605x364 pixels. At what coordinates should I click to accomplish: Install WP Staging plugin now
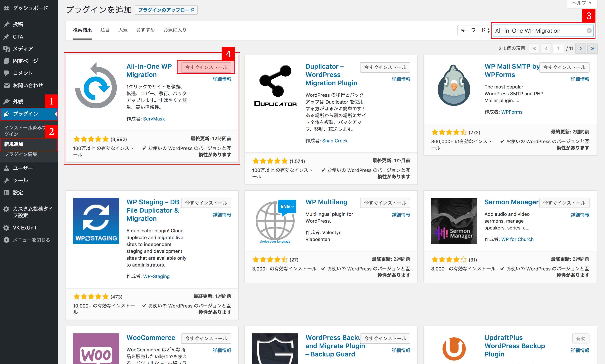pyautogui.click(x=206, y=203)
